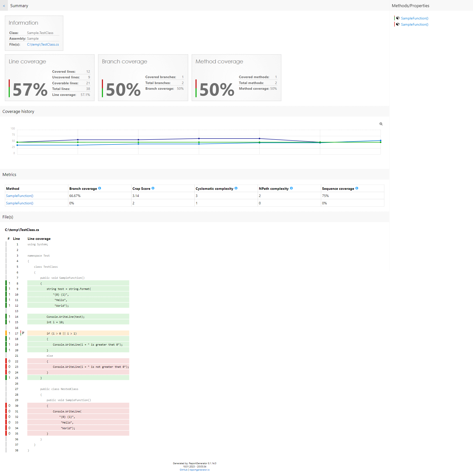
Task: Click the second SampleFunction() method icon
Action: pos(398,24)
